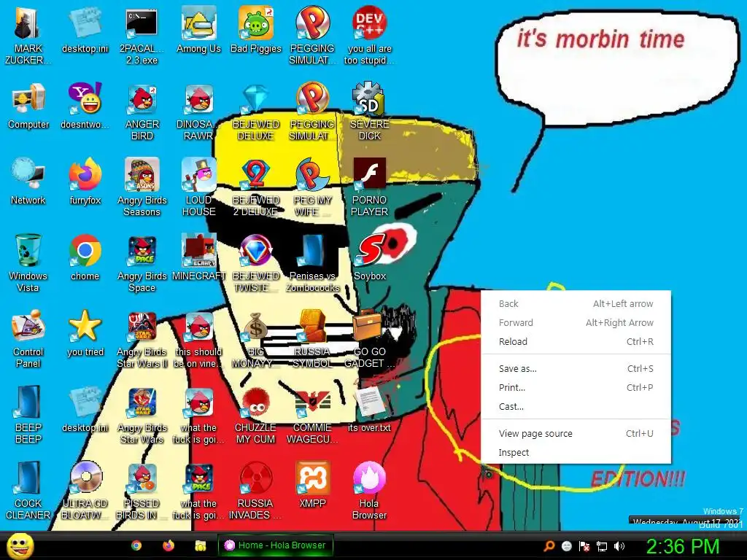Select the BEJEWED TWISTE icon
Image resolution: width=747 pixels, height=560 pixels.
coord(256,262)
